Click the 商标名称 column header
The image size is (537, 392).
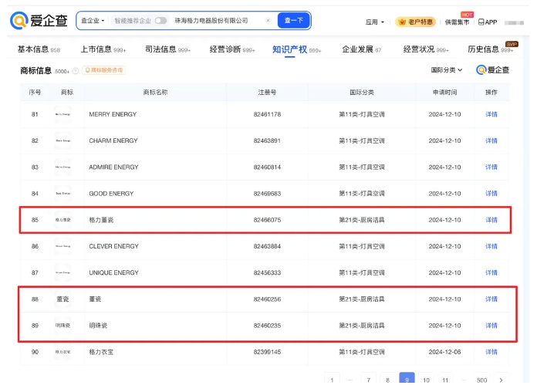pos(155,92)
